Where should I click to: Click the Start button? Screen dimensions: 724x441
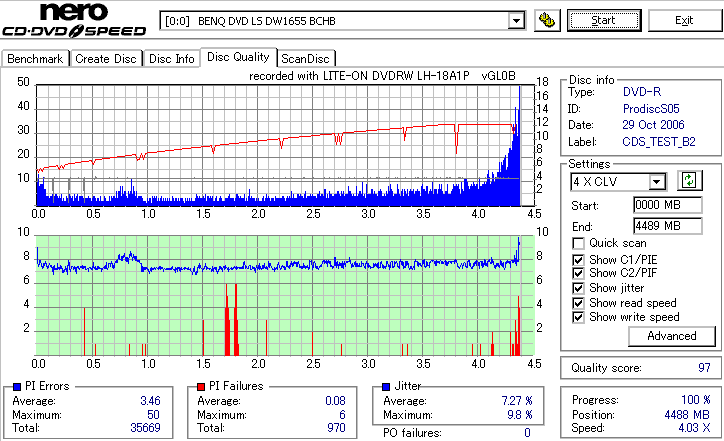coord(604,21)
